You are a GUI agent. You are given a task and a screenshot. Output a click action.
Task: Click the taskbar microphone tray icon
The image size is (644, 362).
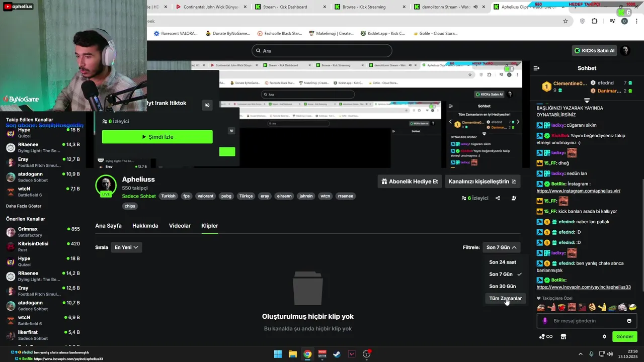(x=591, y=354)
